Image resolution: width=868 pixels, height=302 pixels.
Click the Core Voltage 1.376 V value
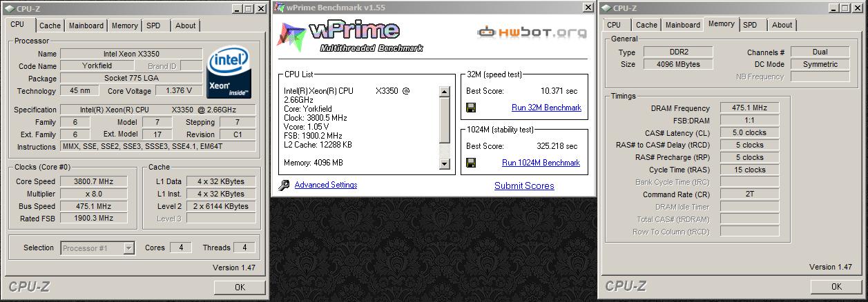[x=180, y=90]
